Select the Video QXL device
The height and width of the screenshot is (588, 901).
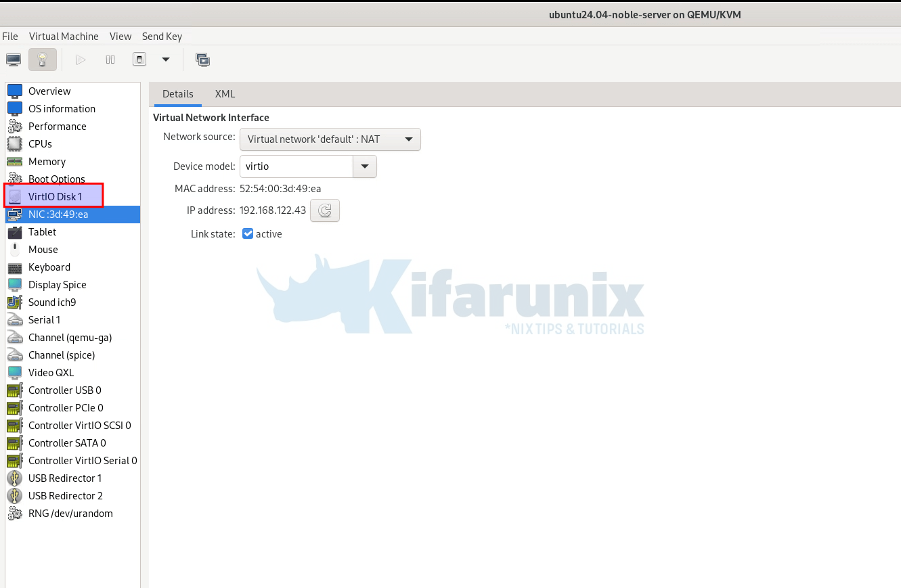[x=73, y=373]
